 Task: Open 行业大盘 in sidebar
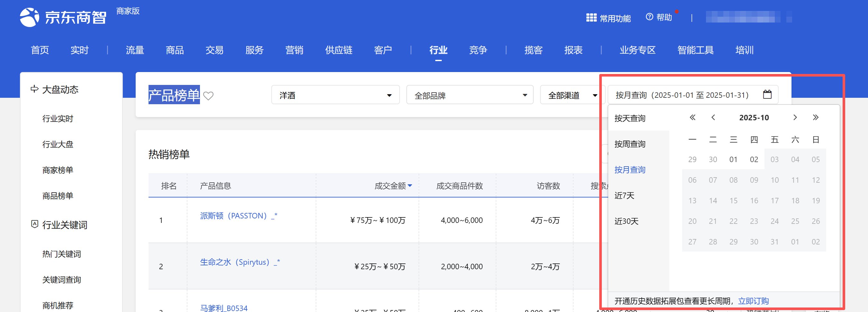click(58, 144)
